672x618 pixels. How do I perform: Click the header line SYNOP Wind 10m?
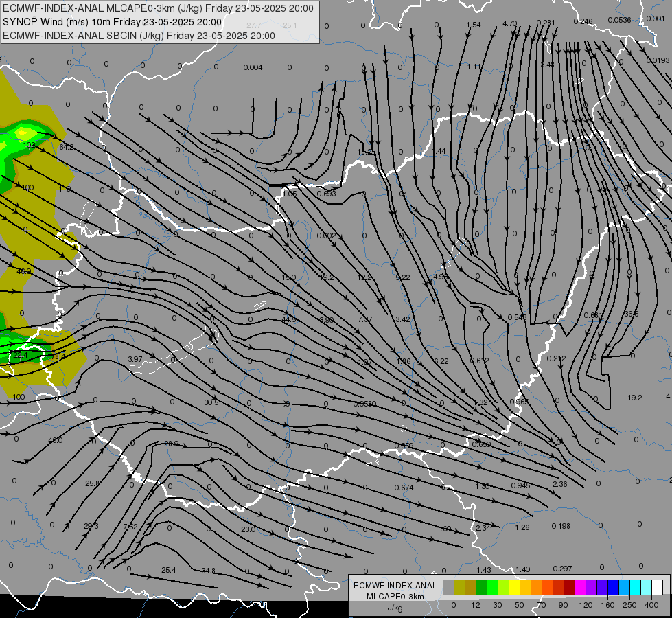pos(113,22)
